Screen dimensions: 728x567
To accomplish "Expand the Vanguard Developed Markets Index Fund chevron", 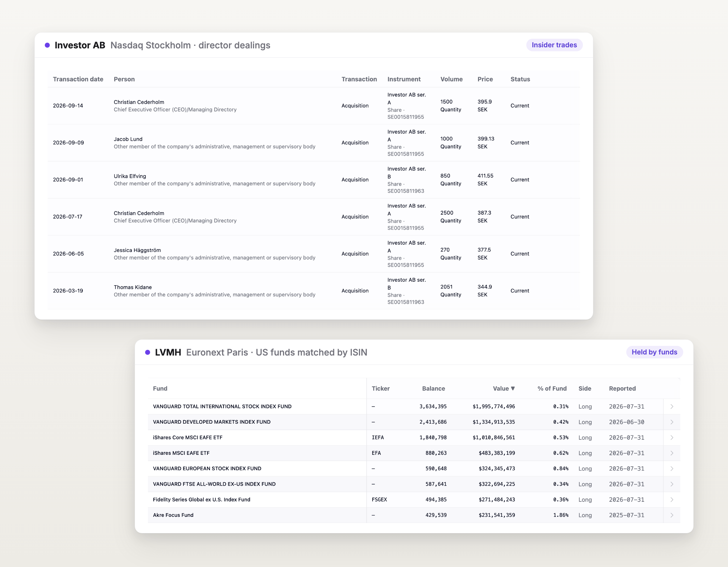I will 672,422.
